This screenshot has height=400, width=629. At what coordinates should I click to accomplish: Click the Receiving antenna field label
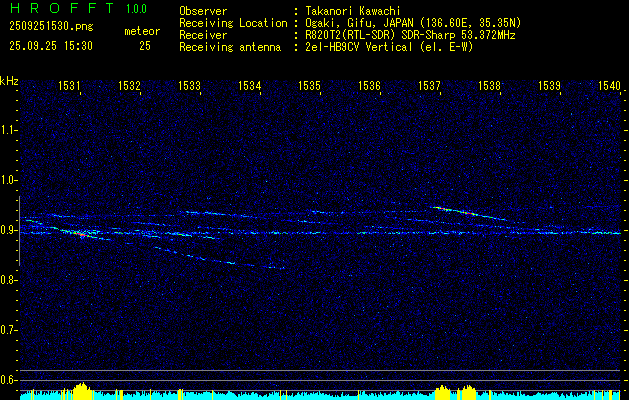coord(230,47)
